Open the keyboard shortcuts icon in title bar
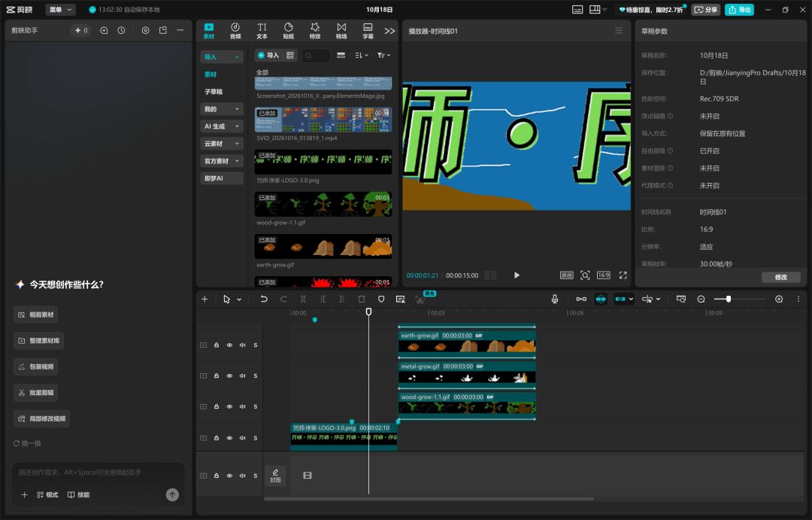 (x=577, y=9)
